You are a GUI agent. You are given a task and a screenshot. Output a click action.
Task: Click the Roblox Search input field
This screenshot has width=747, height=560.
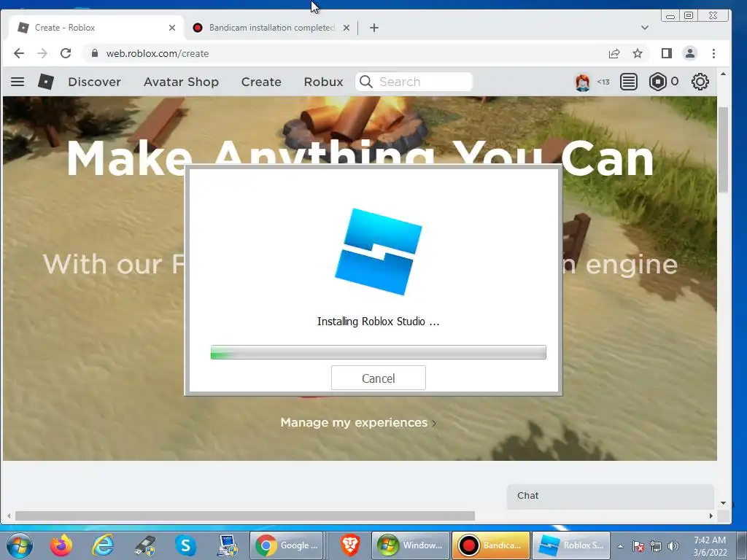pyautogui.click(x=414, y=82)
